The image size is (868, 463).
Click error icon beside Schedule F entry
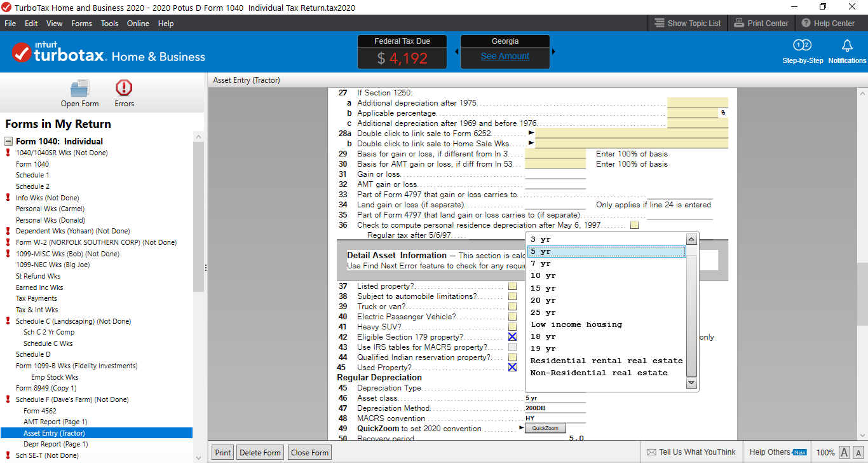(8, 399)
